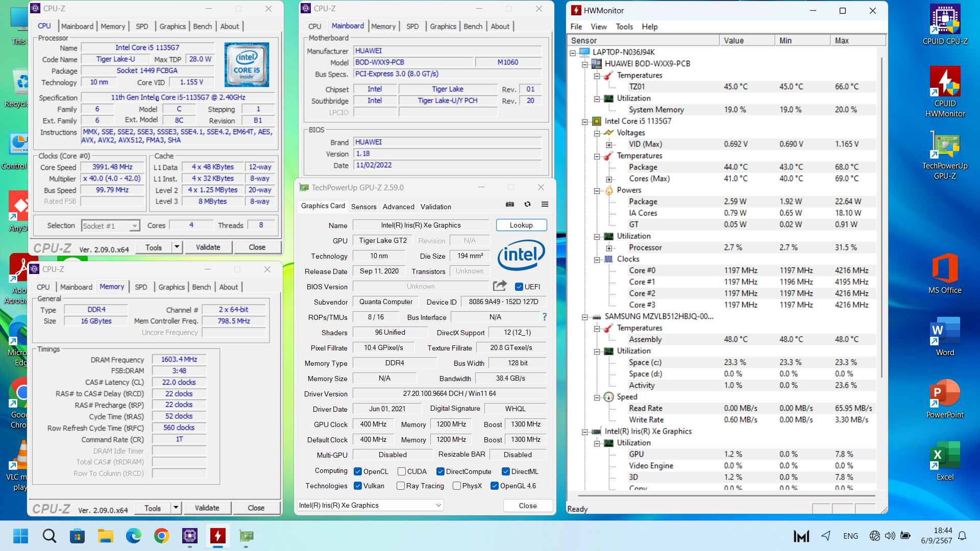Screen dimensions: 980x551
Task: Open the Bench tab in CPU-Z Memory window
Action: tap(202, 287)
